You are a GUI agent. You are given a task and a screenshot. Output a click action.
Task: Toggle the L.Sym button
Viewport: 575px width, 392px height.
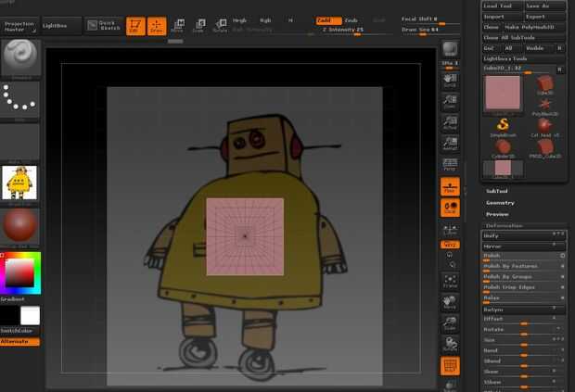click(450, 229)
